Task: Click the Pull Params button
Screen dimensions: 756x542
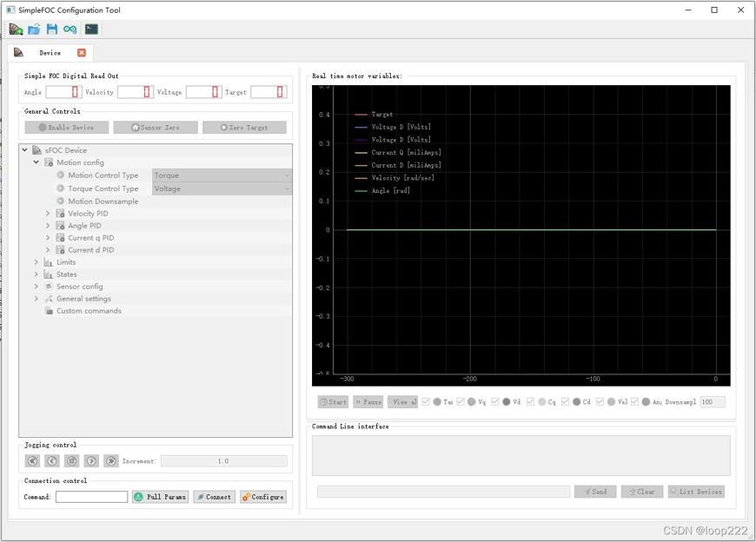Action: (x=160, y=497)
